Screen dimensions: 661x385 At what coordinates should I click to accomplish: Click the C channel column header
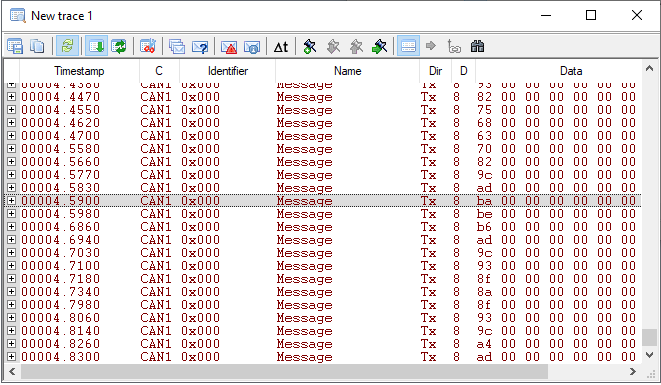pos(159,71)
